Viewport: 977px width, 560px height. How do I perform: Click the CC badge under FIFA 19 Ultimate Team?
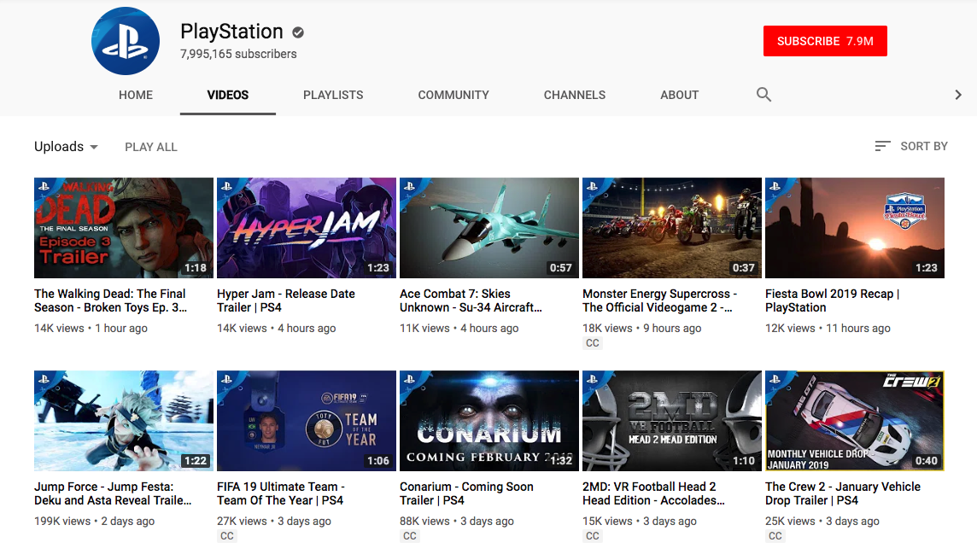(x=227, y=536)
